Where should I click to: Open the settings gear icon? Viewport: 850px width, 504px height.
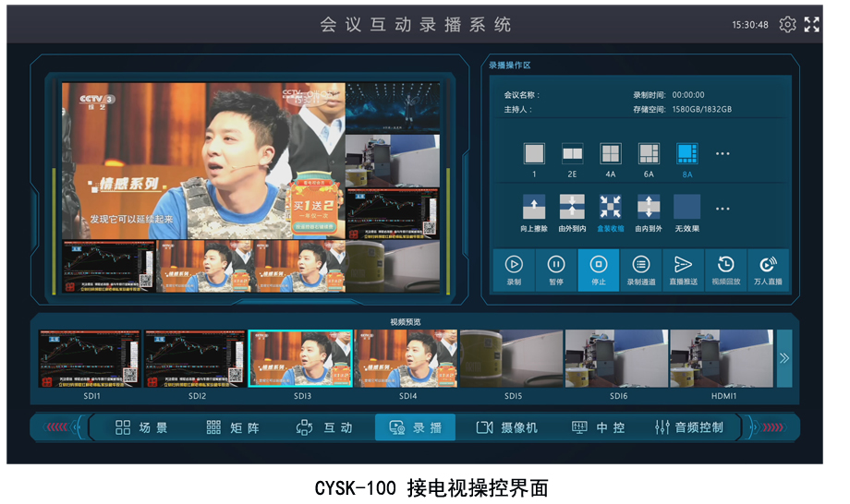coord(787,25)
